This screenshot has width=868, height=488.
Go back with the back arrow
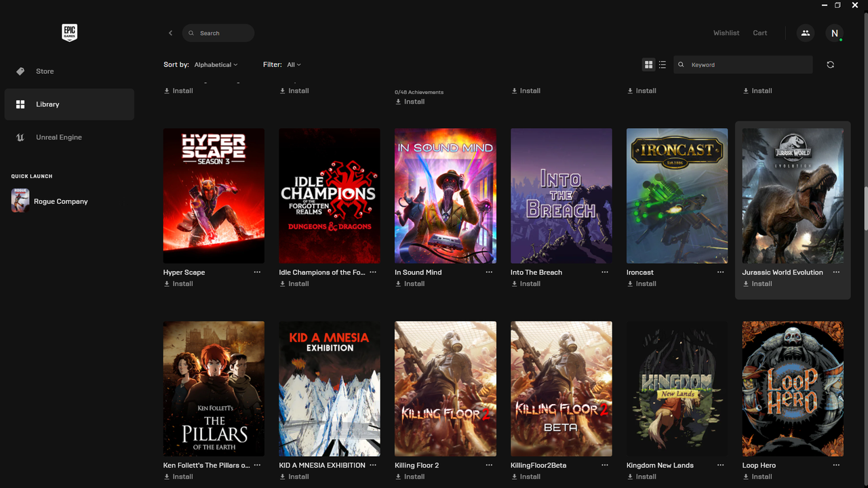point(170,33)
